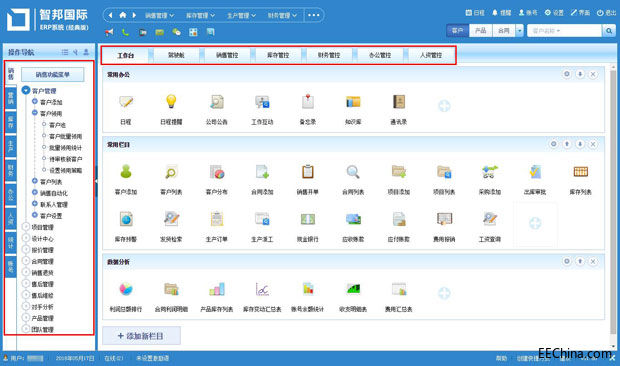Viewport: 620px width, 366px height.
Task: Select the 产品 search type button
Action: 480,30
